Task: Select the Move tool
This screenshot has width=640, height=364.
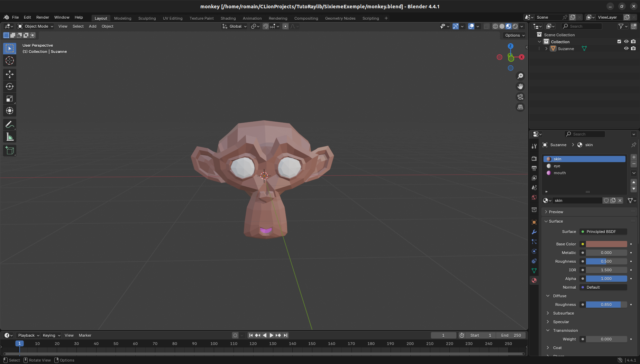Action: 9,74
